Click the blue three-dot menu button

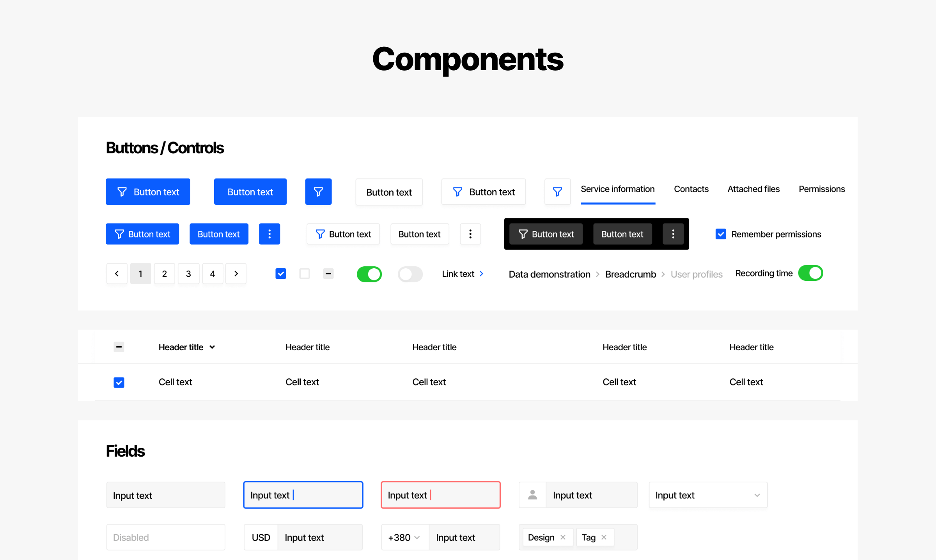[x=269, y=234]
